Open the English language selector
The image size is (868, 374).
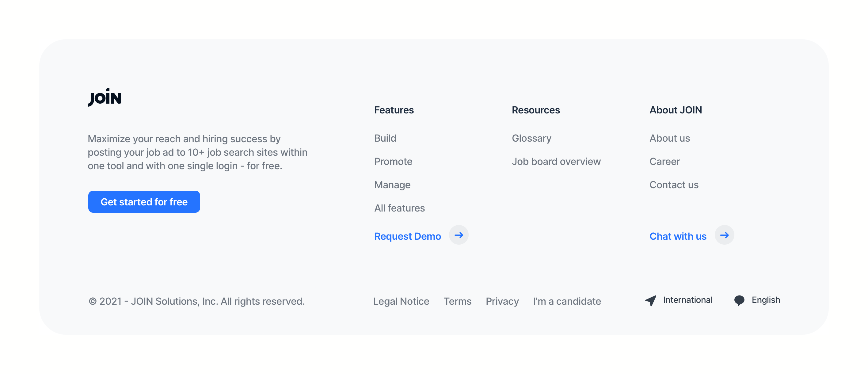pyautogui.click(x=766, y=300)
